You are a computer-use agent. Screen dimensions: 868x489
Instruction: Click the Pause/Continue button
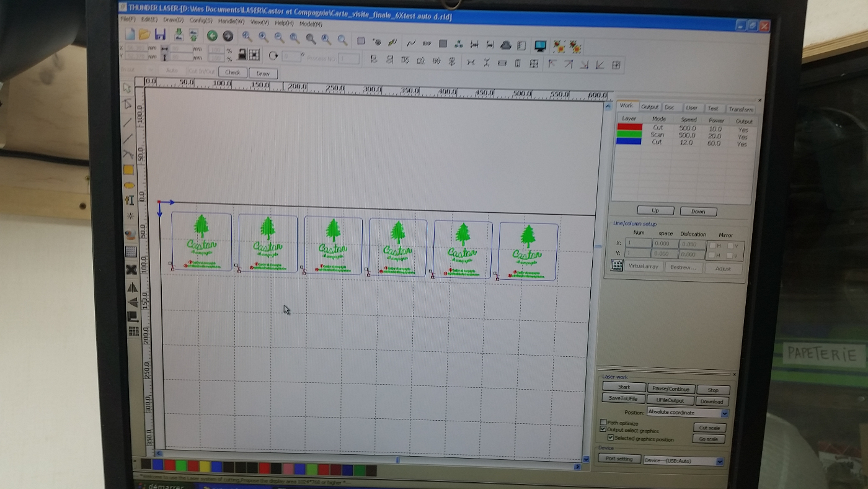pos(670,388)
